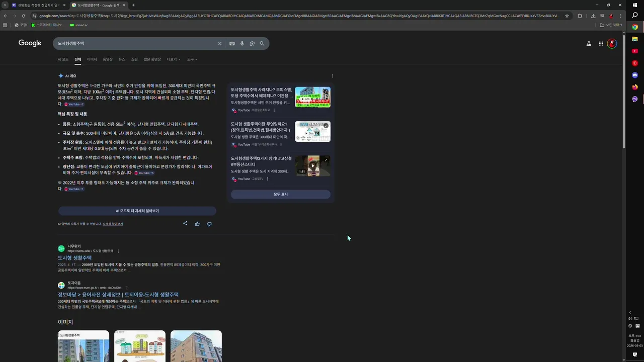The height and width of the screenshot is (362, 644).
Task: Expand the 도구 tools dropdown
Action: pos(192,59)
